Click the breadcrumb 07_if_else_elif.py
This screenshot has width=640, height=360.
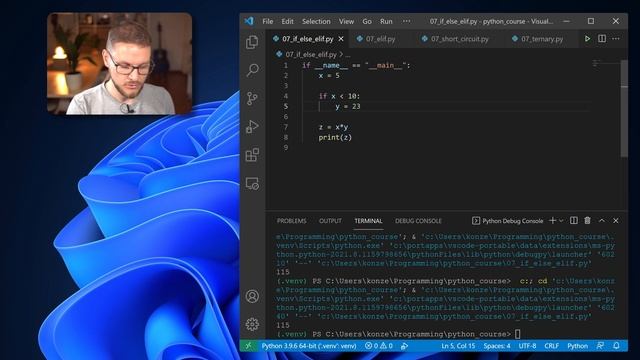pos(311,54)
